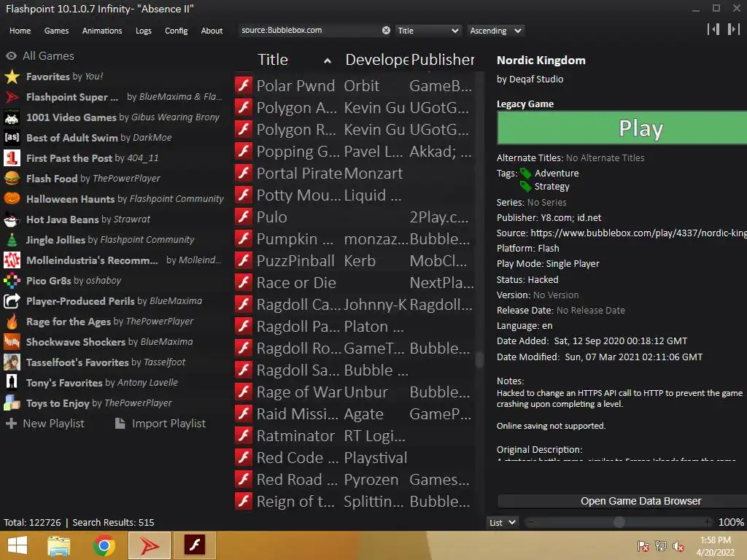
Task: Open the Ascending sort order dropdown
Action: click(495, 31)
